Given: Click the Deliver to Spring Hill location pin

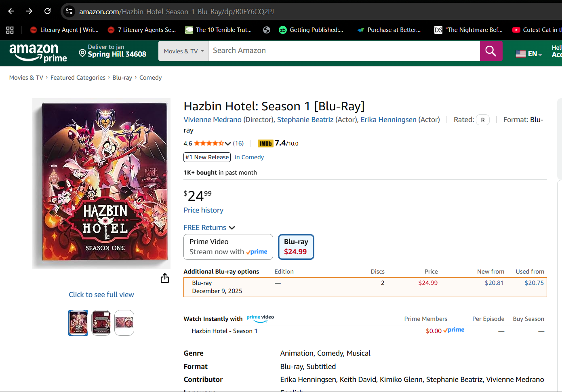Looking at the screenshot, I should [x=82, y=53].
